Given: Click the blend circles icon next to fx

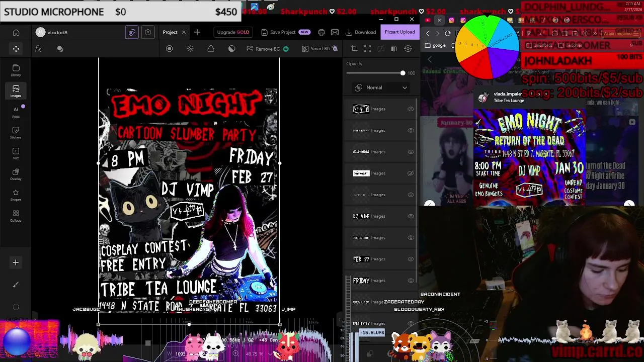Looking at the screenshot, I should click(x=60, y=49).
